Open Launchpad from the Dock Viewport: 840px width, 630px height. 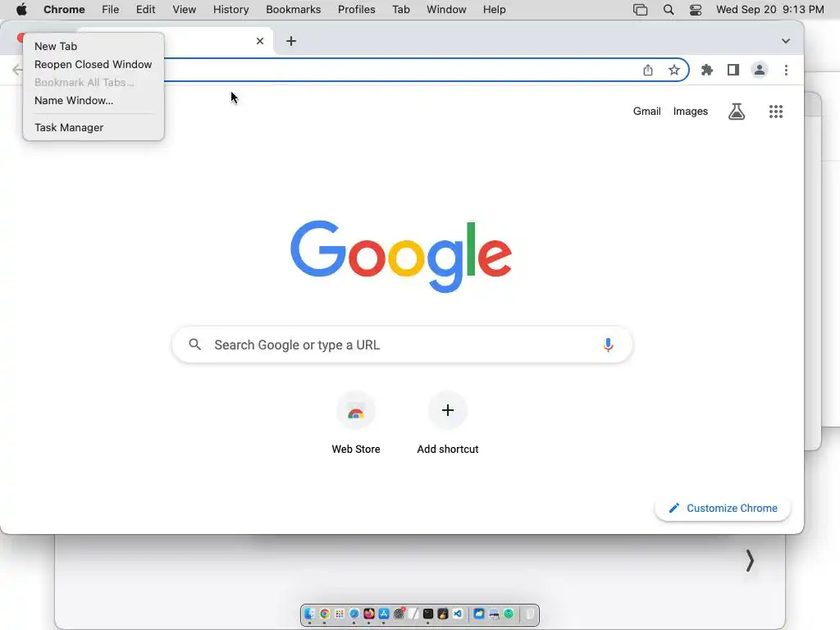[340, 614]
